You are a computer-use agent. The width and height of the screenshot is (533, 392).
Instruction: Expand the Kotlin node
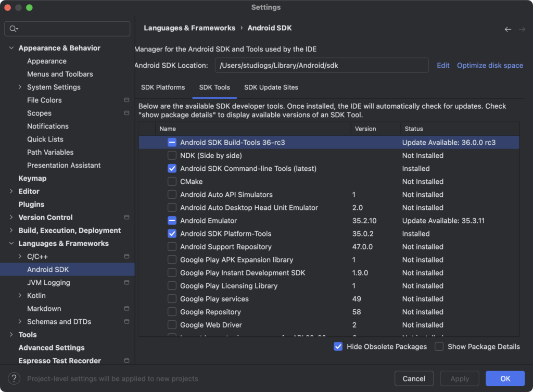(x=20, y=296)
